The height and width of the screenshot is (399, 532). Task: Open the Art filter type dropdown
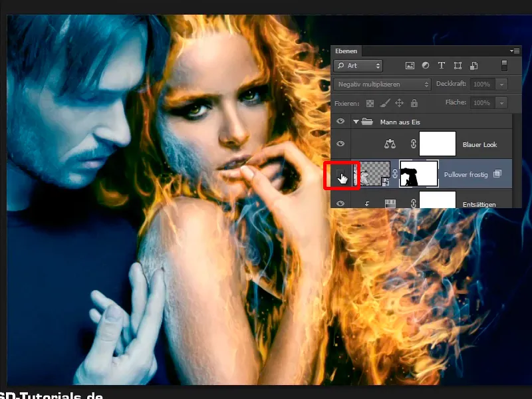tap(358, 65)
